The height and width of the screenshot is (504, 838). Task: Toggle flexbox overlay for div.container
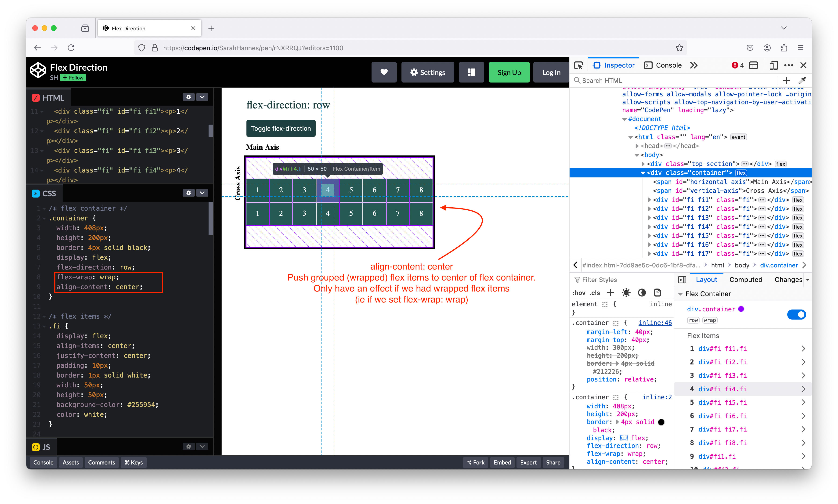click(796, 314)
